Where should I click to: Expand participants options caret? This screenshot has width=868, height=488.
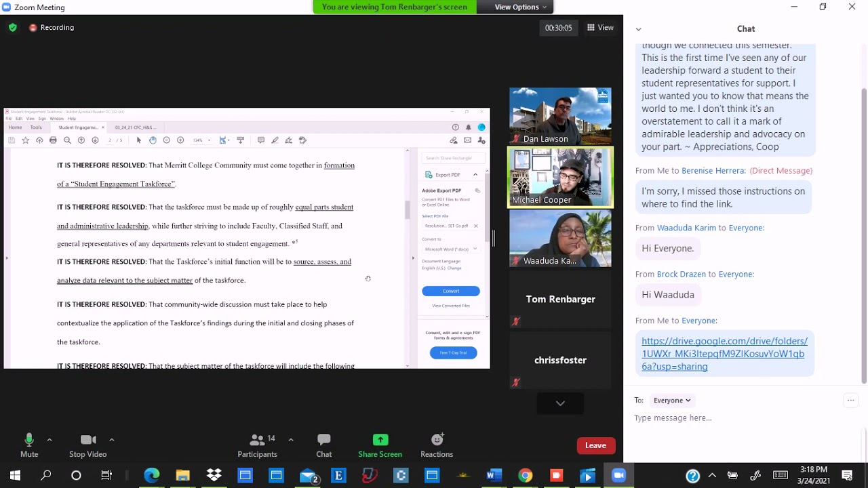tap(291, 439)
